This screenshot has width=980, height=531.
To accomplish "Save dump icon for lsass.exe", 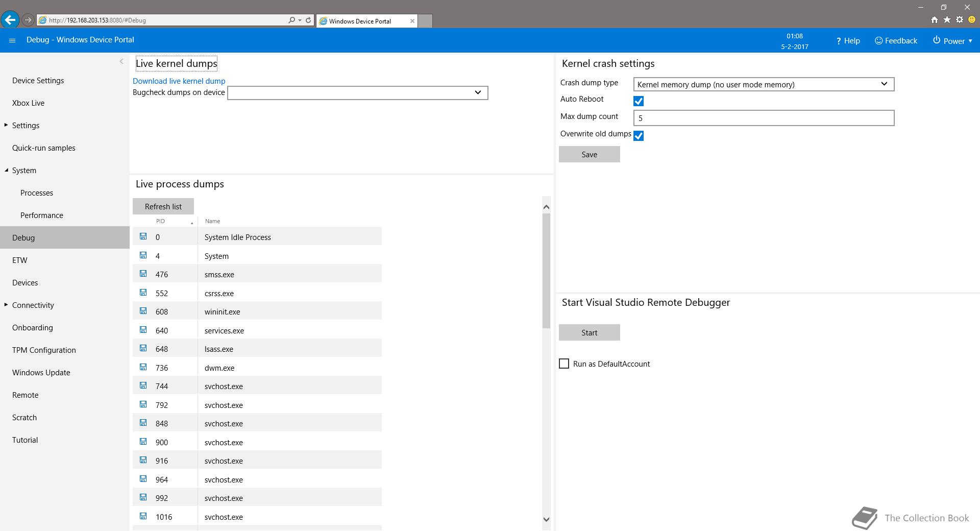I will (x=143, y=348).
